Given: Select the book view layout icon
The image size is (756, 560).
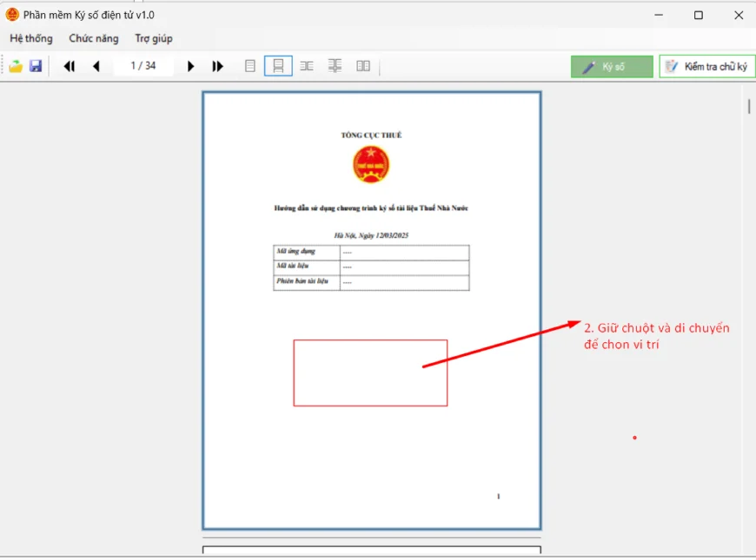Looking at the screenshot, I should pyautogui.click(x=363, y=66).
